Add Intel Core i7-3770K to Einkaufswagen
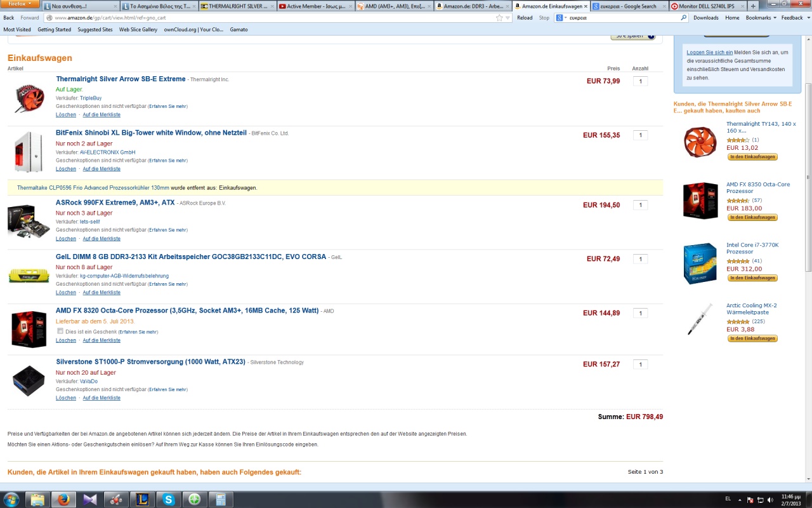The width and height of the screenshot is (812, 508). click(752, 278)
